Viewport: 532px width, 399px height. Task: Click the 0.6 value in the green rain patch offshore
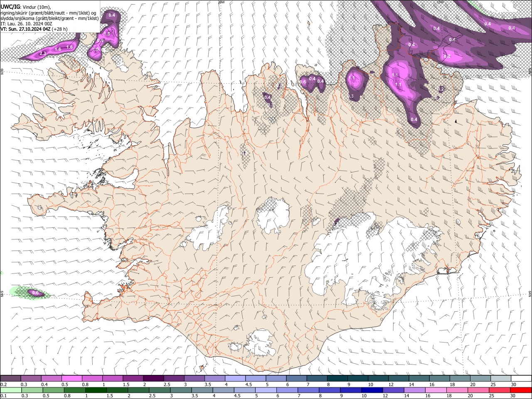pos(35,293)
